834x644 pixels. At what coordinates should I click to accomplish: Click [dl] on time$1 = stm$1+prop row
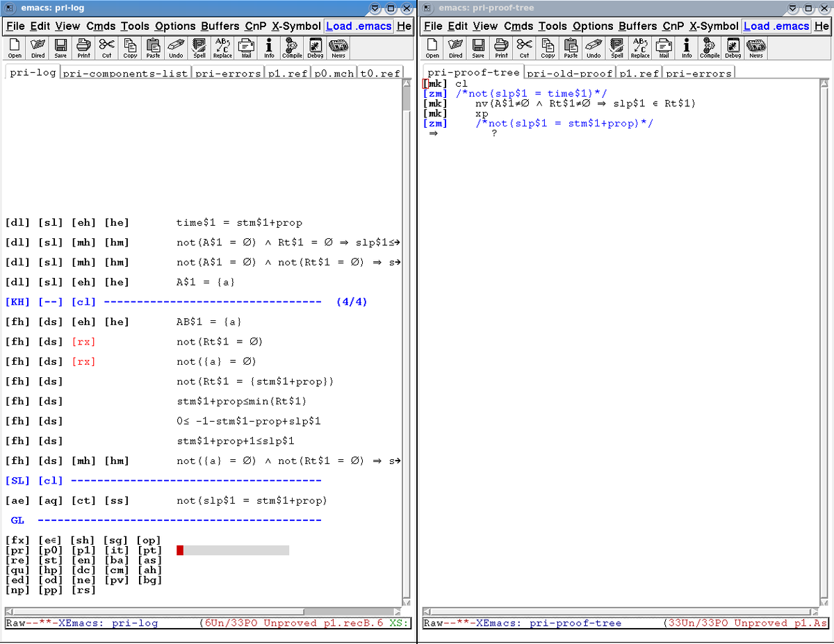[17, 222]
